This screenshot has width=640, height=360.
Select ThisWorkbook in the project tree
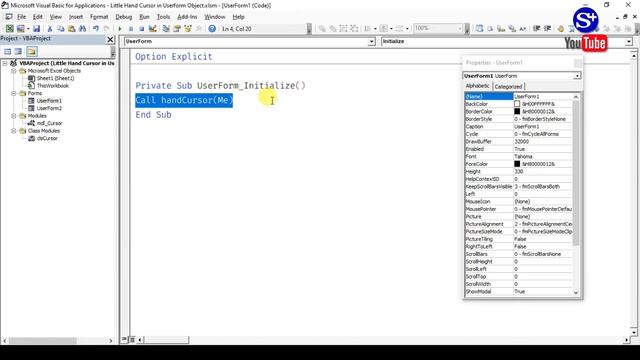pos(53,86)
